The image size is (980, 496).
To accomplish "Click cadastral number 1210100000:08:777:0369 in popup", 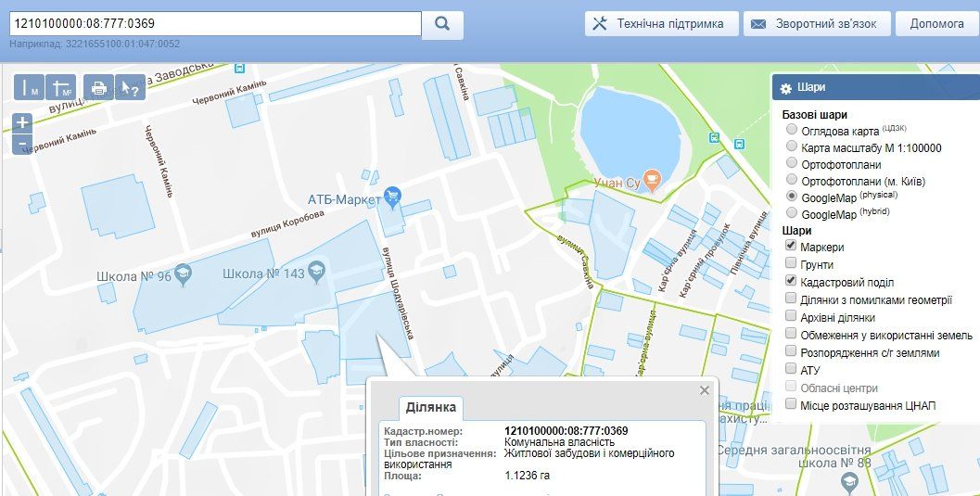I will click(566, 431).
